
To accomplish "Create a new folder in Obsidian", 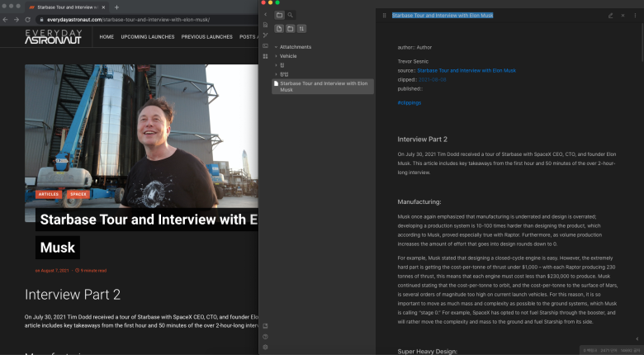I will coord(291,29).
